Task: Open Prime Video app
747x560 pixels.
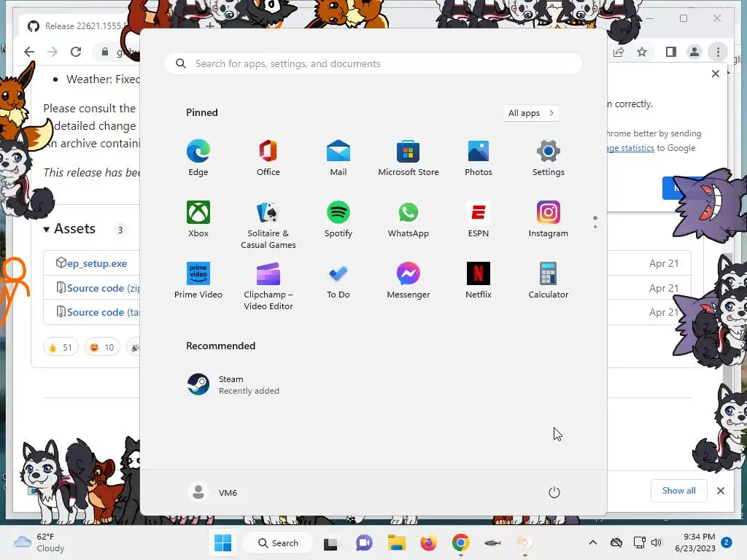Action: pyautogui.click(x=198, y=281)
